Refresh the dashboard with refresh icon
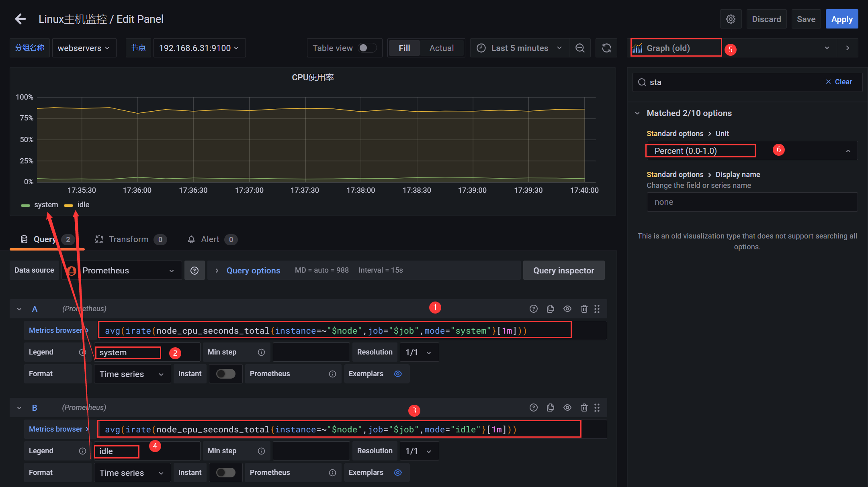This screenshot has width=868, height=487. [x=606, y=48]
